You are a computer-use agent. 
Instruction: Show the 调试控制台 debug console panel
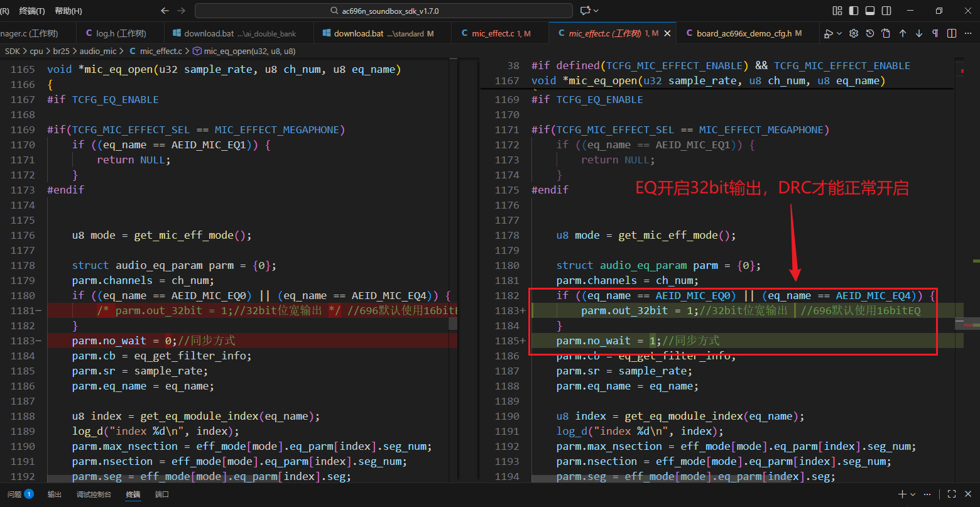pos(94,494)
